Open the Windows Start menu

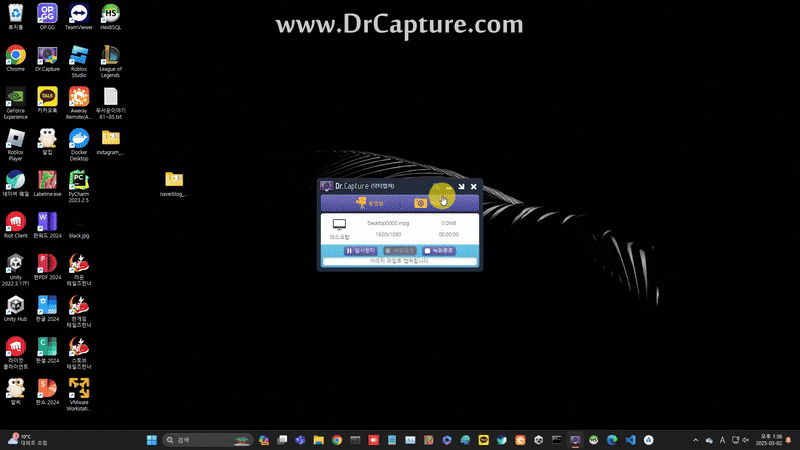[x=152, y=440]
